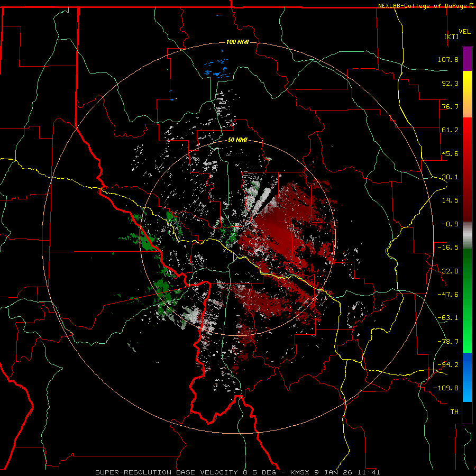Click the 30.1 velocity scale value
The width and height of the screenshot is (476, 476).
450,177
